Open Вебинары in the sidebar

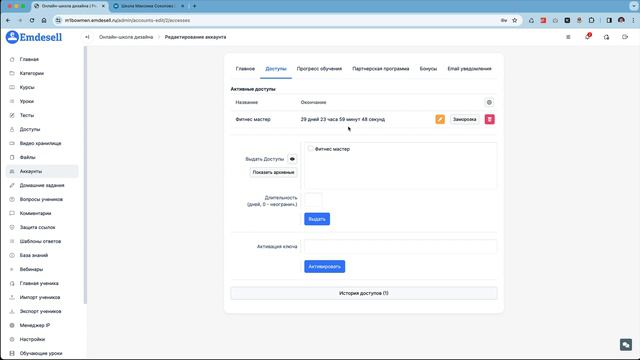click(x=31, y=269)
